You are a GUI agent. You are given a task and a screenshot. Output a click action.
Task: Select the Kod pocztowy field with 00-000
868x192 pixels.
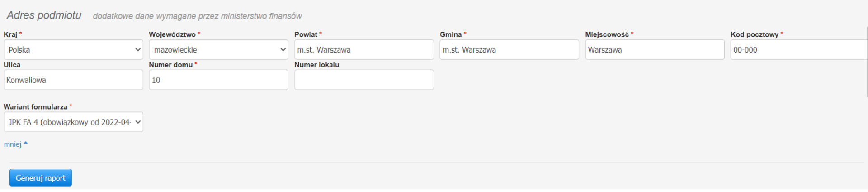[798, 50]
